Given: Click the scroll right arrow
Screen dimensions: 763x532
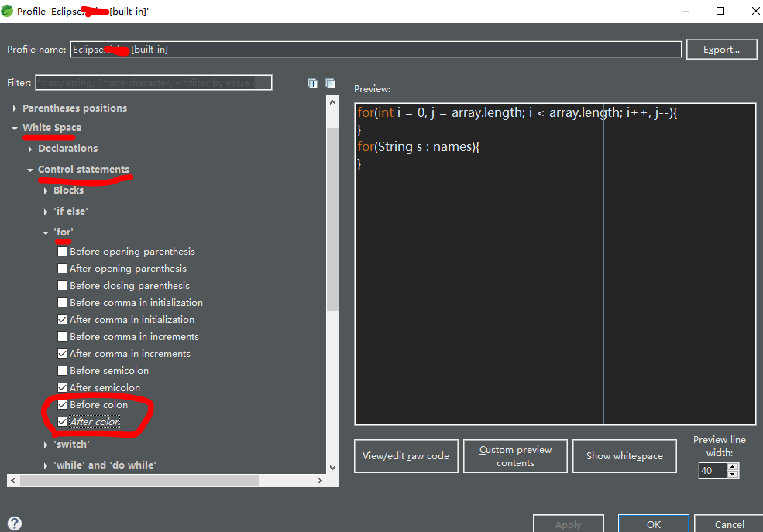Looking at the screenshot, I should pyautogui.click(x=320, y=480).
